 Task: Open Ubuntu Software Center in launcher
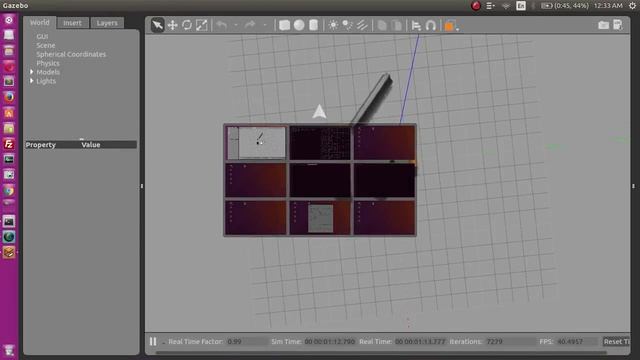tap(9, 113)
